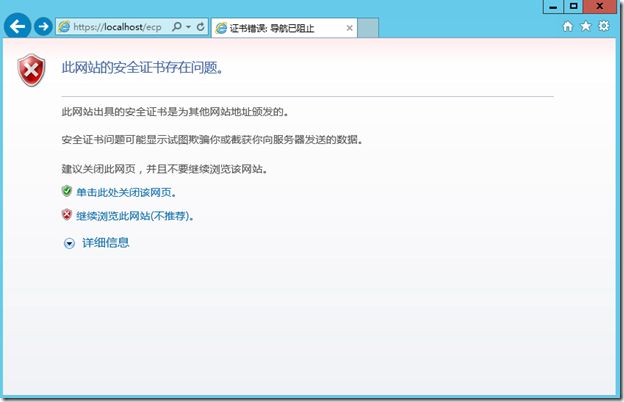Open the Home page icon
The image size is (624, 402).
pyautogui.click(x=568, y=27)
